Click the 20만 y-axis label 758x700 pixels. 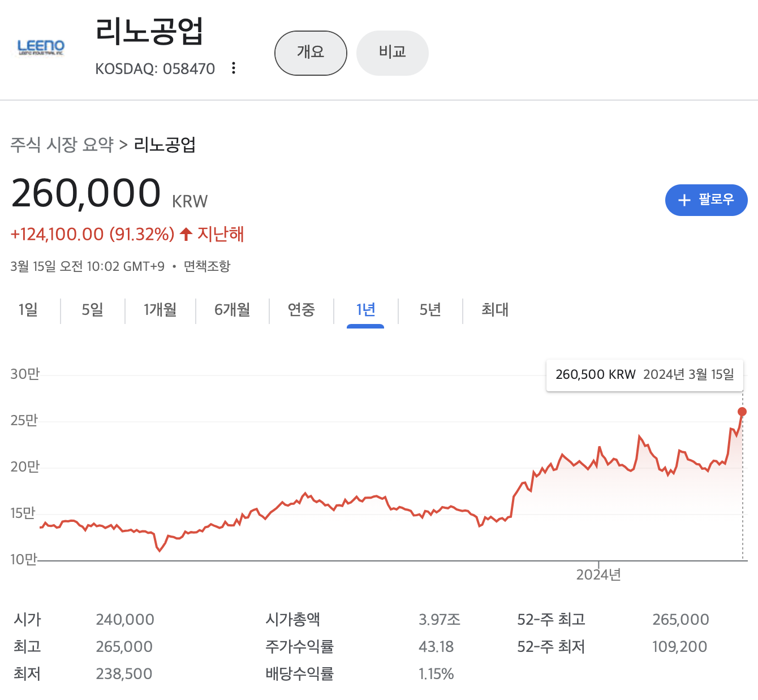(25, 466)
